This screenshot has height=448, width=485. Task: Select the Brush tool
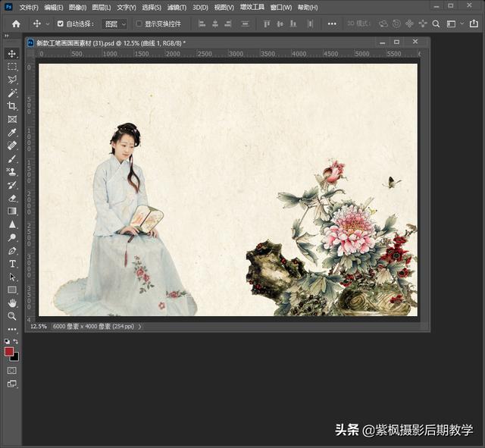[12, 158]
